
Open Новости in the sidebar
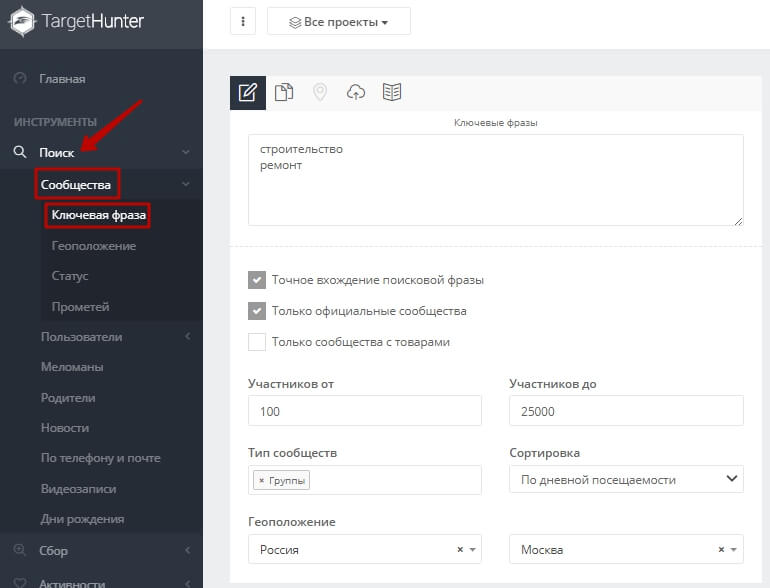pyautogui.click(x=65, y=428)
